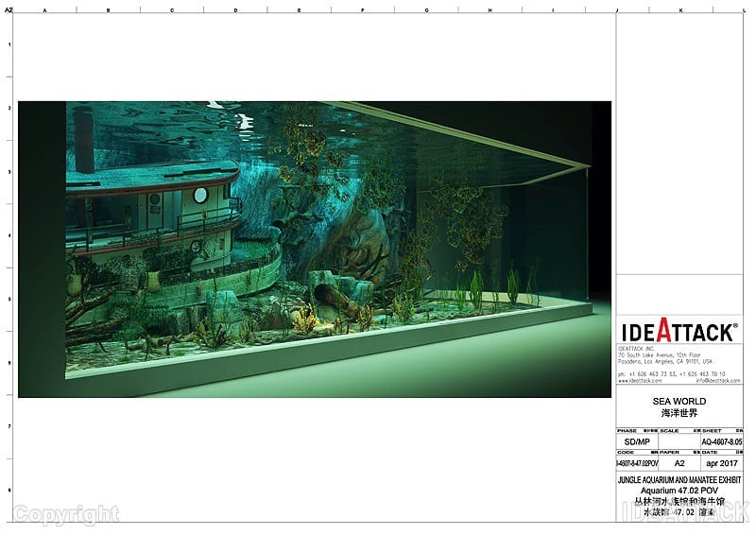Click column marker A on top ruler
This screenshot has width=756, height=535.
(x=44, y=9)
